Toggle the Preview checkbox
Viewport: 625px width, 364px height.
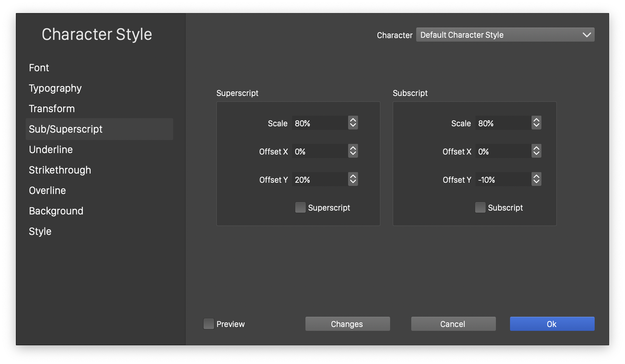pyautogui.click(x=209, y=324)
